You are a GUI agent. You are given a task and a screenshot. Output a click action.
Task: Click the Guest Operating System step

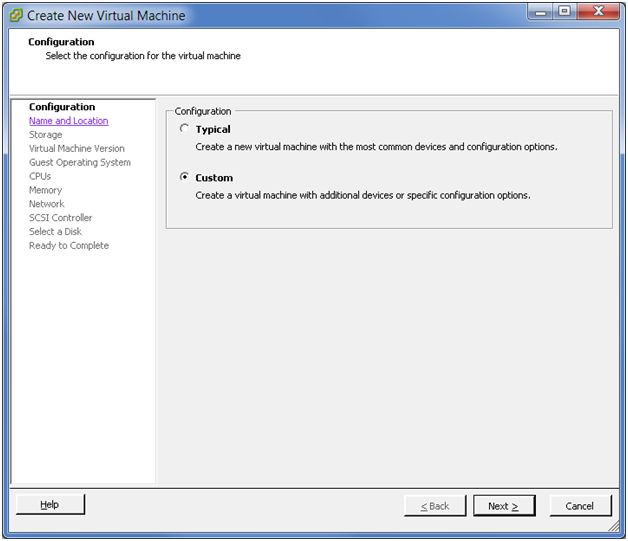[80, 162]
